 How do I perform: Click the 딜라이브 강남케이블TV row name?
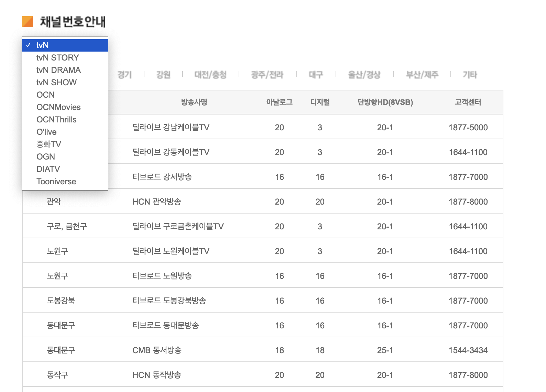pyautogui.click(x=171, y=127)
